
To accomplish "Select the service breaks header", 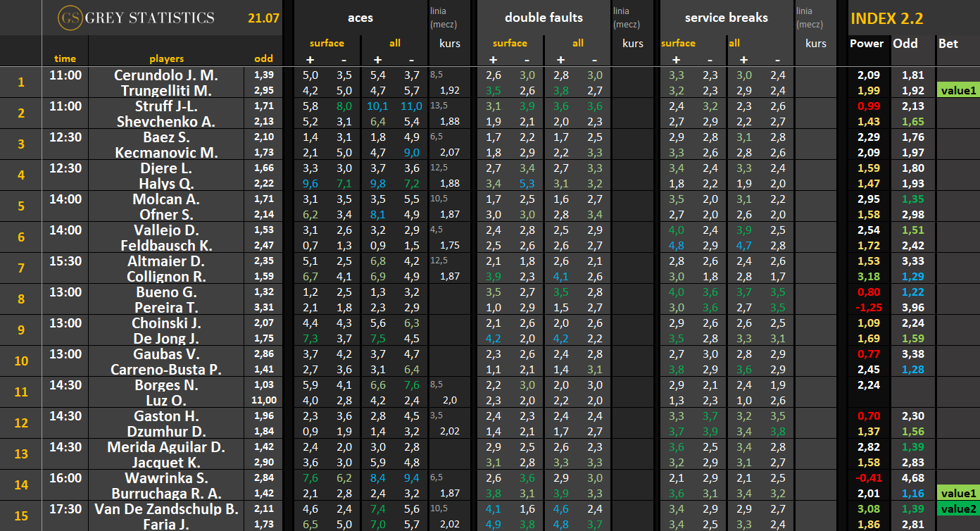I will (x=727, y=18).
